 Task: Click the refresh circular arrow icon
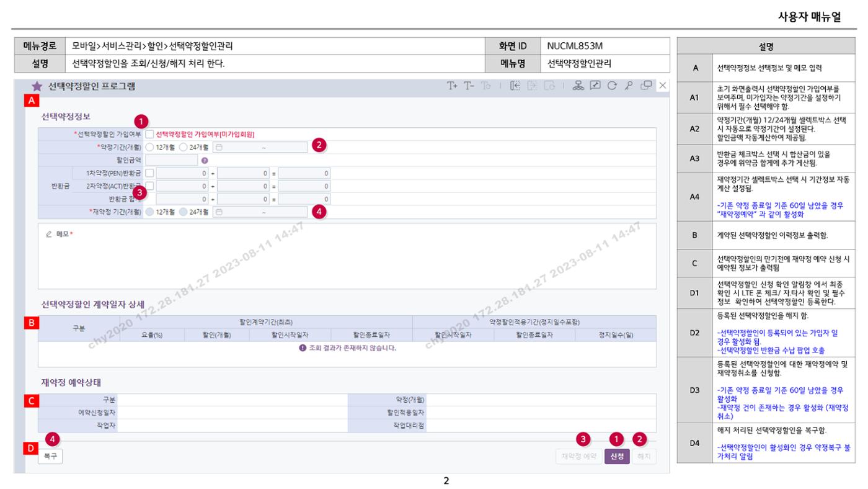pyautogui.click(x=611, y=86)
